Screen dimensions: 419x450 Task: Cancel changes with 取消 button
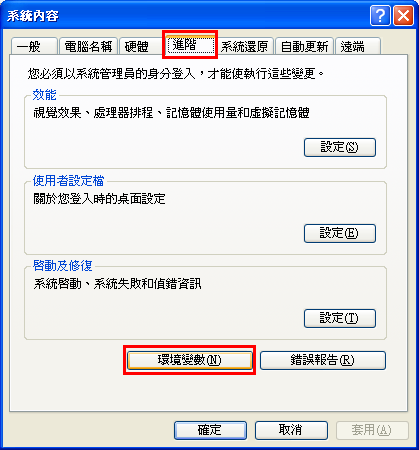point(291,430)
